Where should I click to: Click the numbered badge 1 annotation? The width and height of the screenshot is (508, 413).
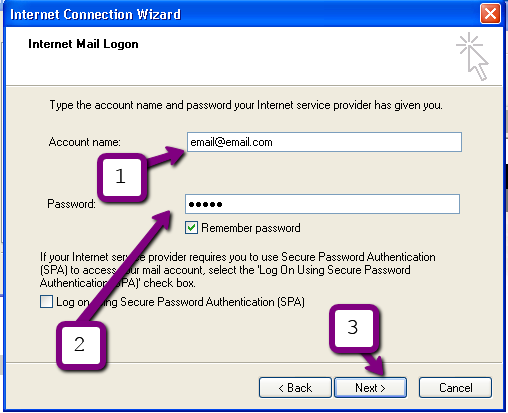click(x=122, y=177)
